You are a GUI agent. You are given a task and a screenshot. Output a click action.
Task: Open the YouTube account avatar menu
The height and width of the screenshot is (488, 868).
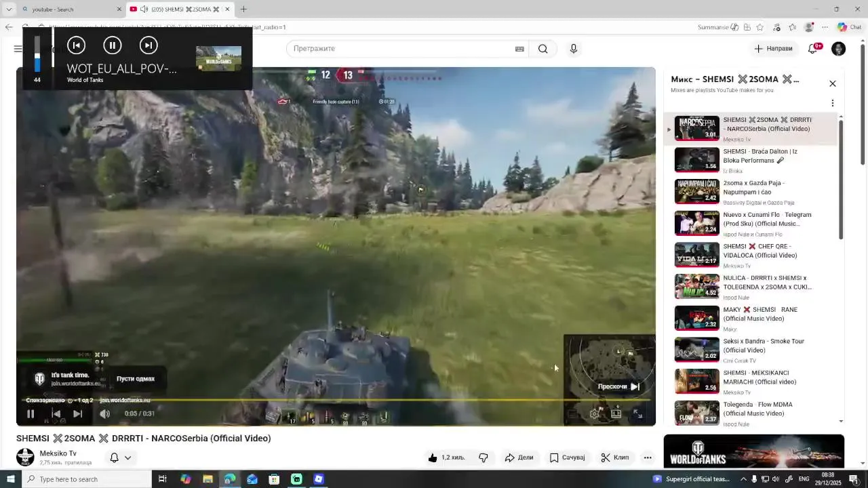tap(839, 49)
